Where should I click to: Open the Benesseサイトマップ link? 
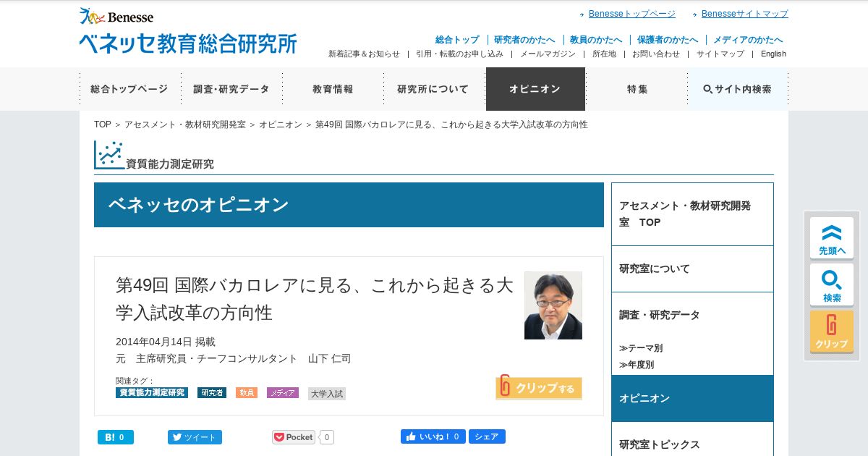[744, 14]
